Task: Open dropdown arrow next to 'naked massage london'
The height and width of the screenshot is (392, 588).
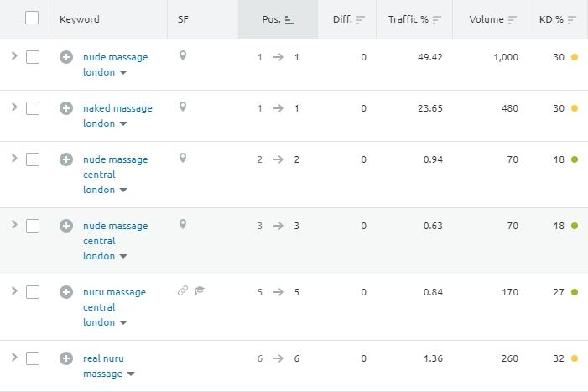Action: [x=123, y=123]
